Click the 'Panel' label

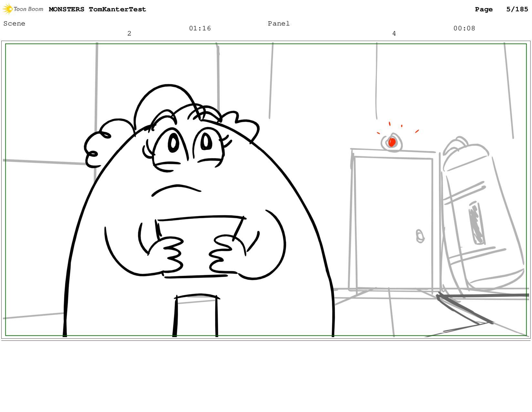(279, 24)
